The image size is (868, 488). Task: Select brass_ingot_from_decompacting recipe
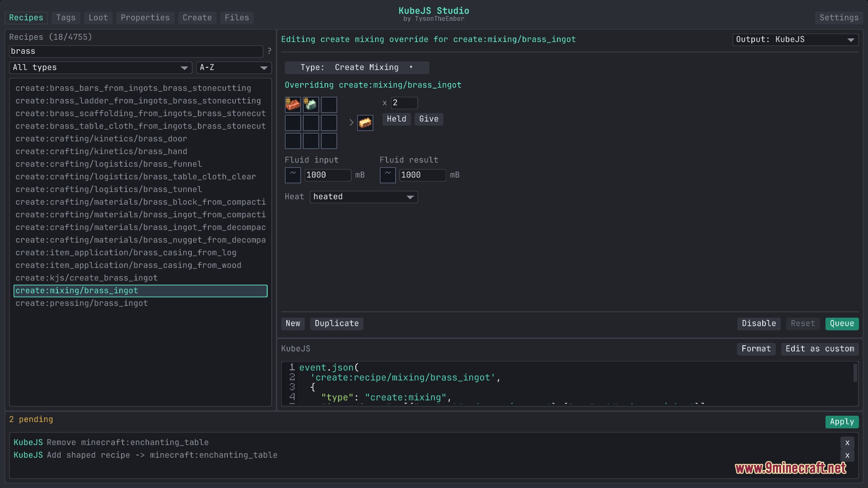pyautogui.click(x=141, y=228)
